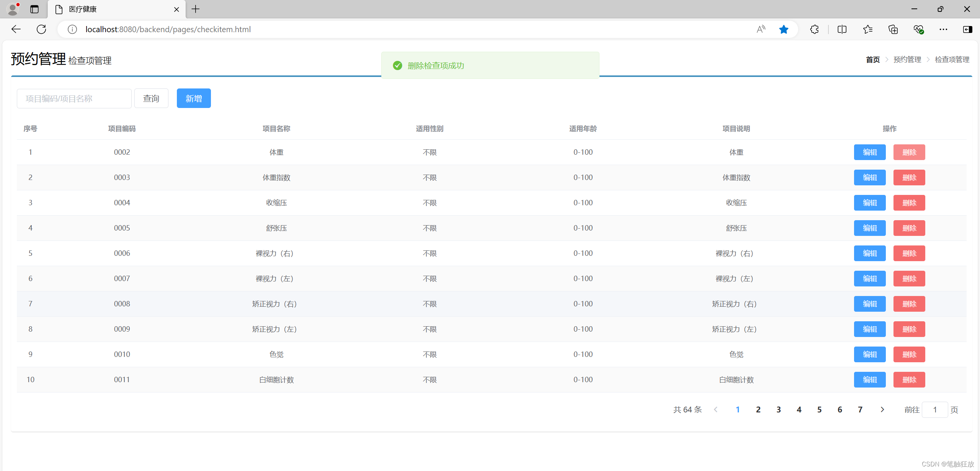
Task: Delete the 体重 row (0002)
Action: point(909,152)
